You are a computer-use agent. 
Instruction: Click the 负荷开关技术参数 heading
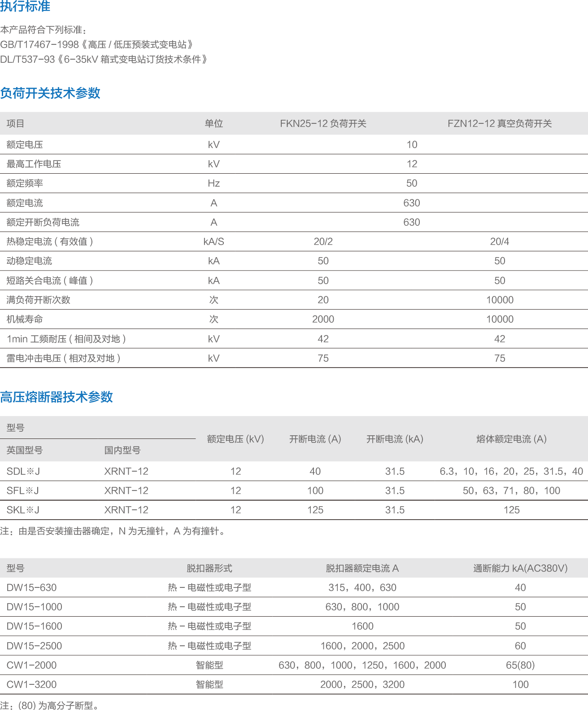(50, 93)
